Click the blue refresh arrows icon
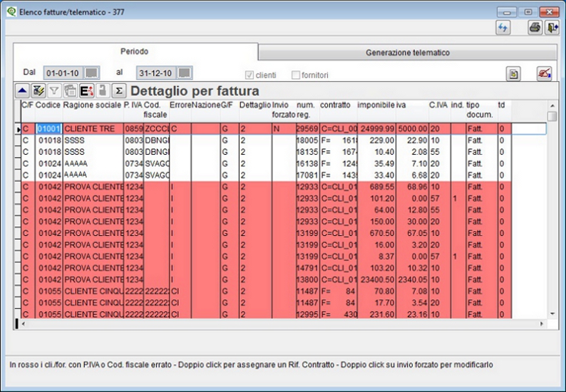This screenshot has height=392, width=566. point(503,27)
